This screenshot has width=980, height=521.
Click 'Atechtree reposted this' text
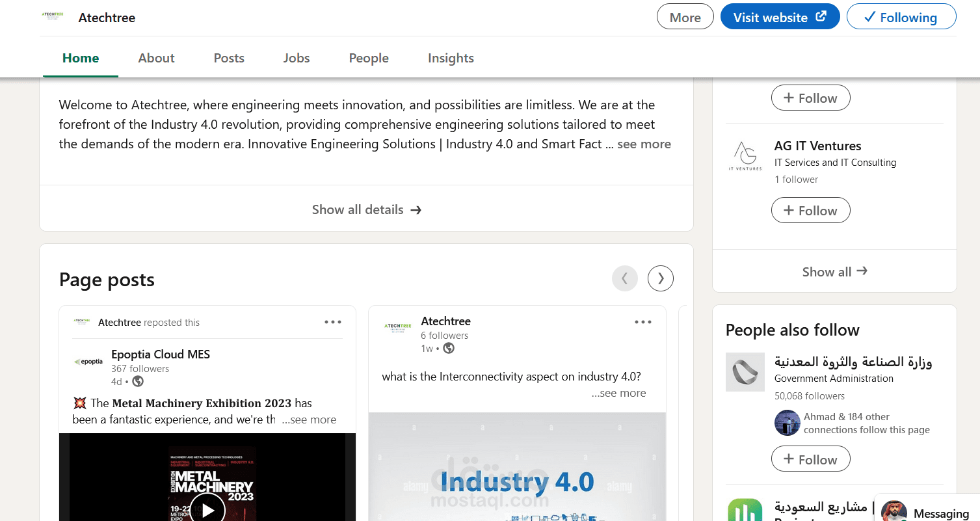click(149, 323)
